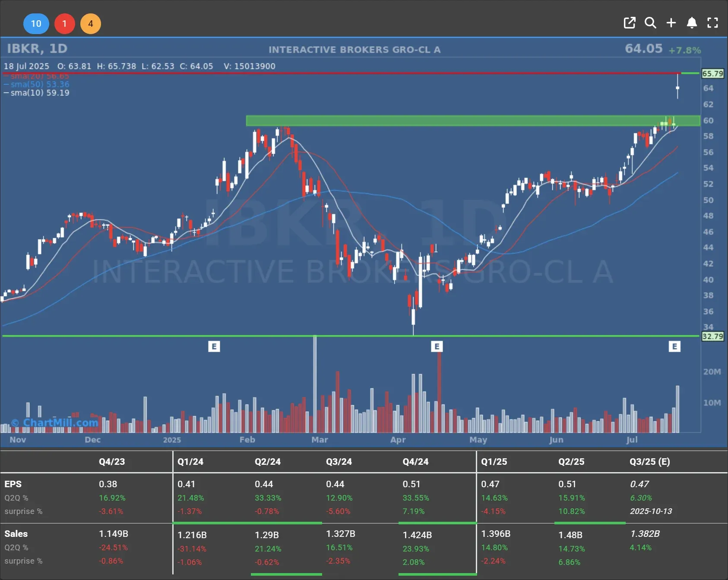Image resolution: width=728 pixels, height=580 pixels.
Task: Click the bell alert icon
Action: [692, 23]
